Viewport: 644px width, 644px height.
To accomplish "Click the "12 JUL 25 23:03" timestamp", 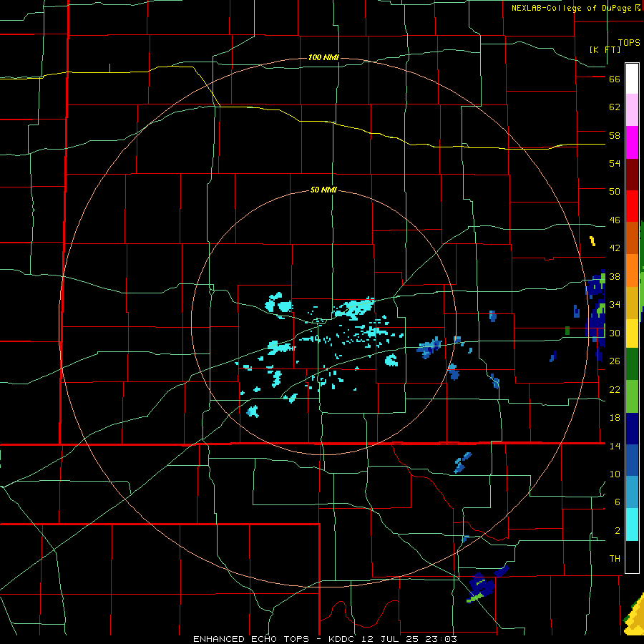I will [x=409, y=639].
